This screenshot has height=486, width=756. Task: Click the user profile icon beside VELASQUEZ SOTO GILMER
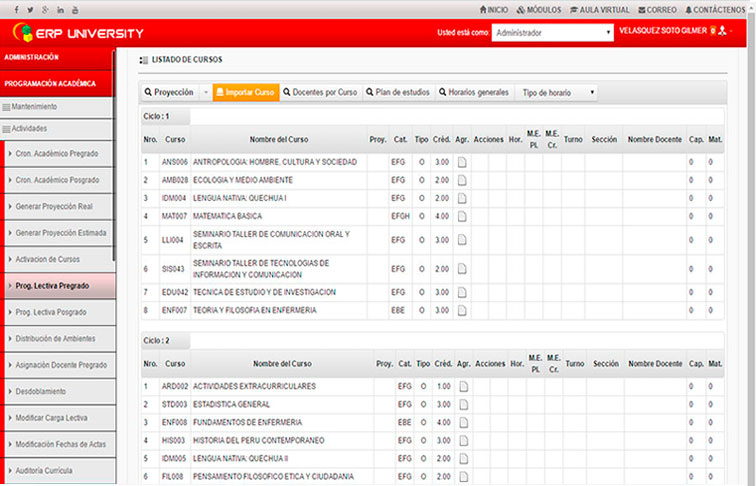pyautogui.click(x=722, y=31)
